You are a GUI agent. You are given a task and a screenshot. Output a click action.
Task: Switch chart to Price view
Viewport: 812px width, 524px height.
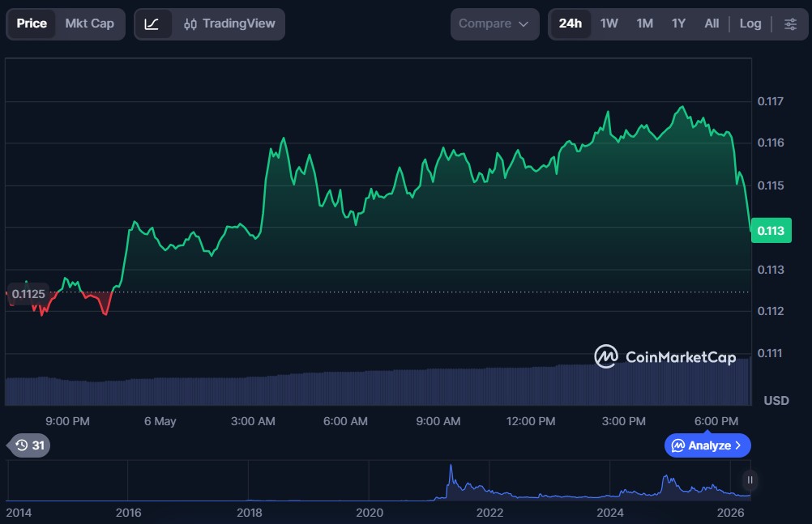click(x=32, y=23)
